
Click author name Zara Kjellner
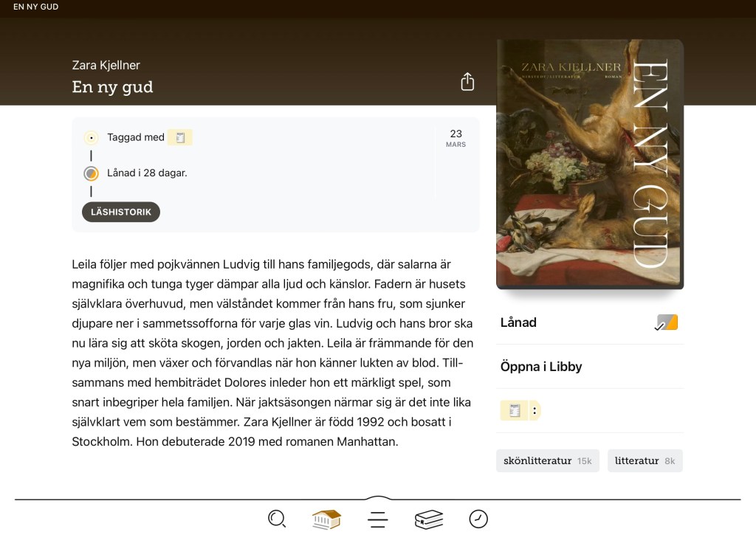106,65
